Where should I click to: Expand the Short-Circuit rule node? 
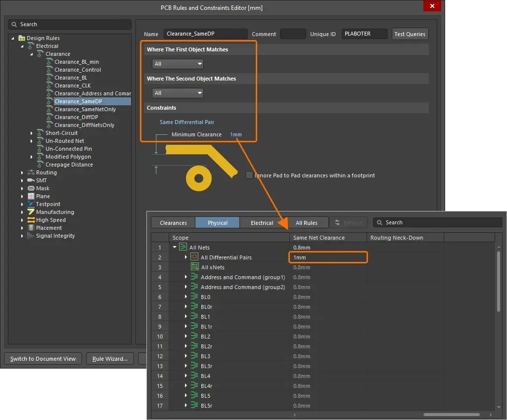click(31, 133)
